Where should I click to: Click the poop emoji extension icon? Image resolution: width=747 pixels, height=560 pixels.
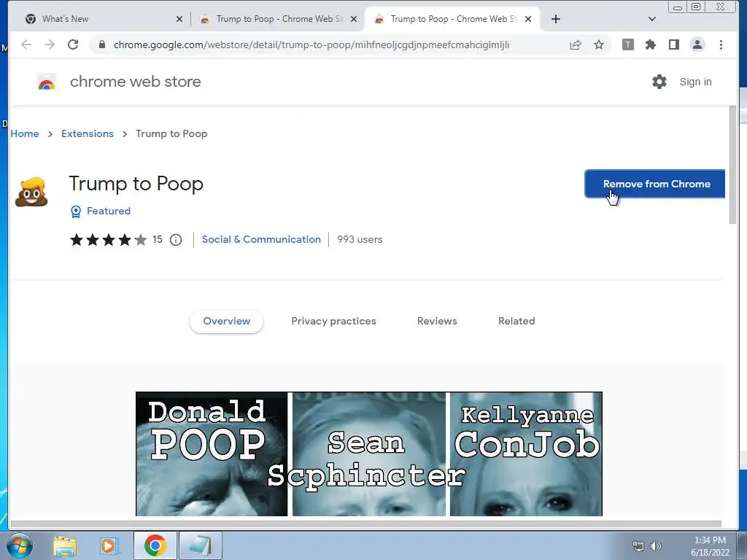point(31,192)
